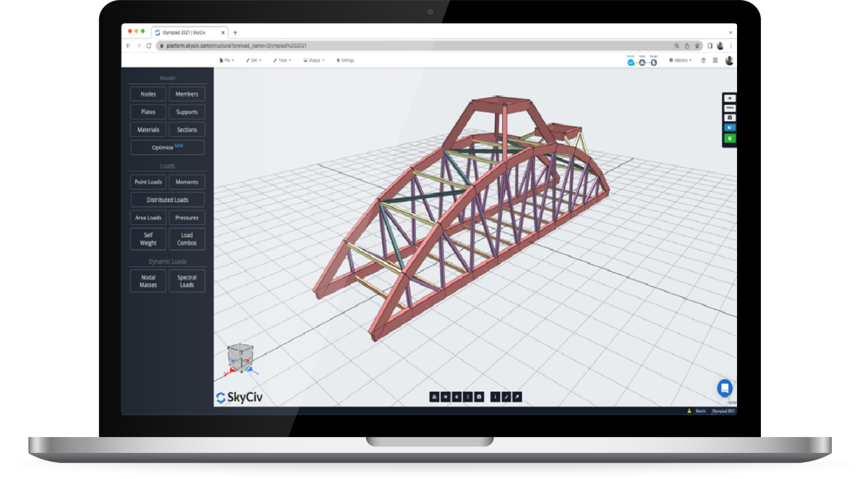
Task: Open the SkyCiv user profile avatar
Action: pos(729,61)
